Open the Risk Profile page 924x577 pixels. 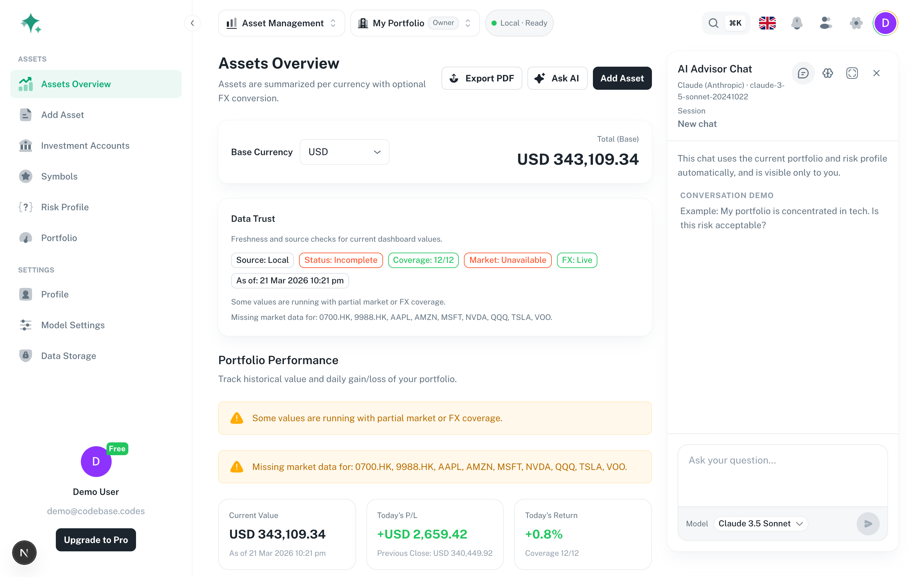64,207
